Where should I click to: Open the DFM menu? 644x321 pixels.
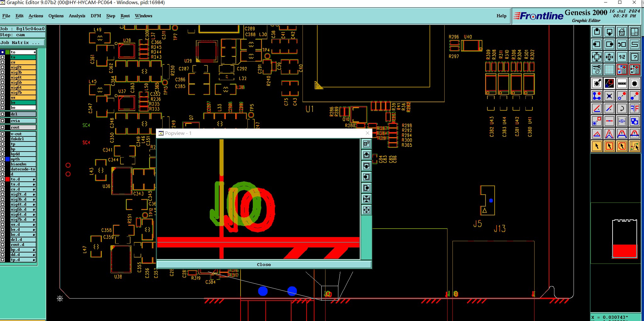[x=96, y=16]
